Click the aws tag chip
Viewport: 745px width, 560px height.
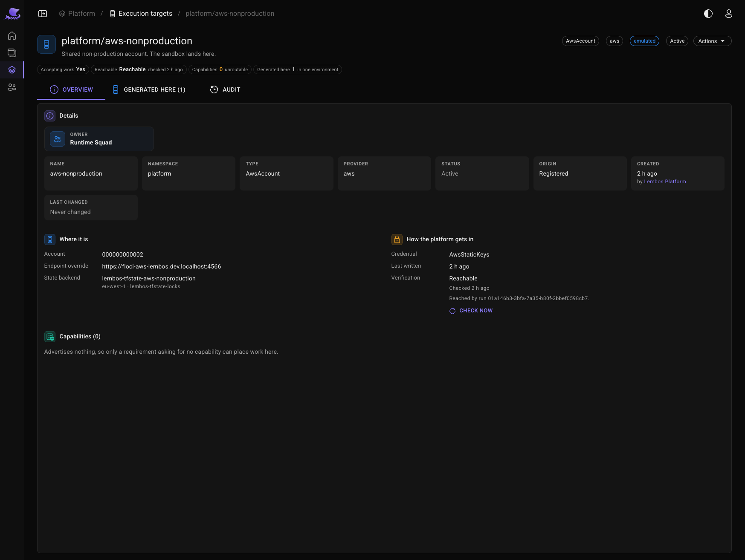click(615, 41)
